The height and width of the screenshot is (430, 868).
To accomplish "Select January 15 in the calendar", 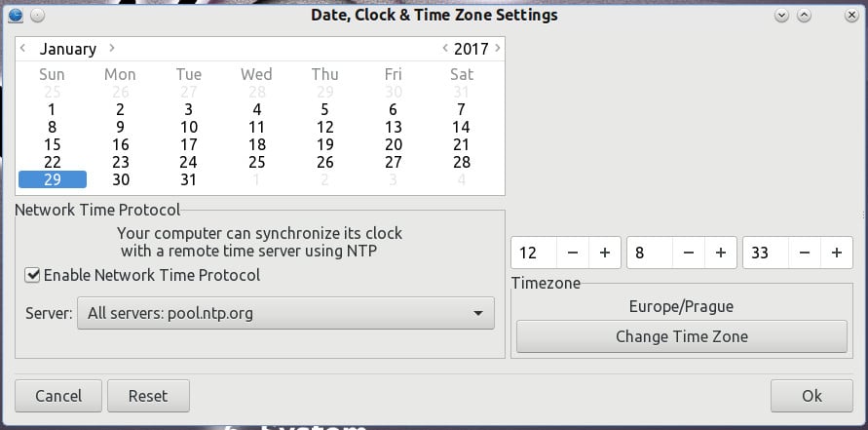I will (x=52, y=144).
